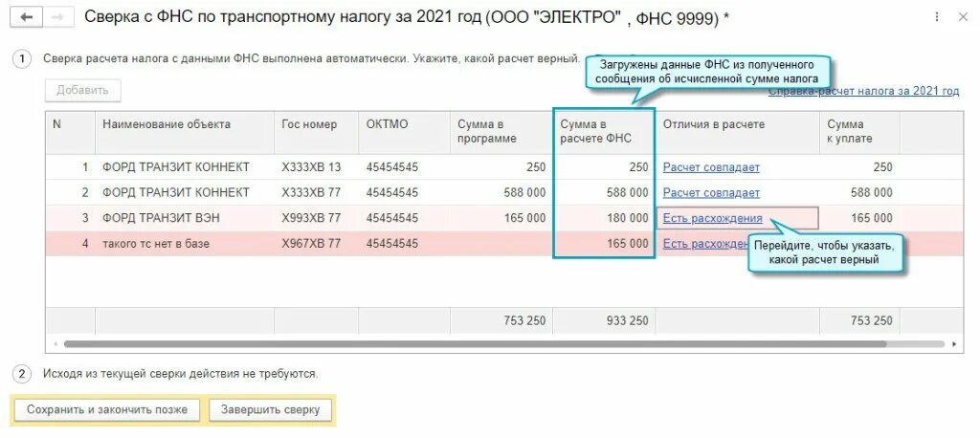Image resolution: width=980 pixels, height=438 pixels.
Task: Click plate number Х967ХВ 77 cell
Action: (316, 244)
